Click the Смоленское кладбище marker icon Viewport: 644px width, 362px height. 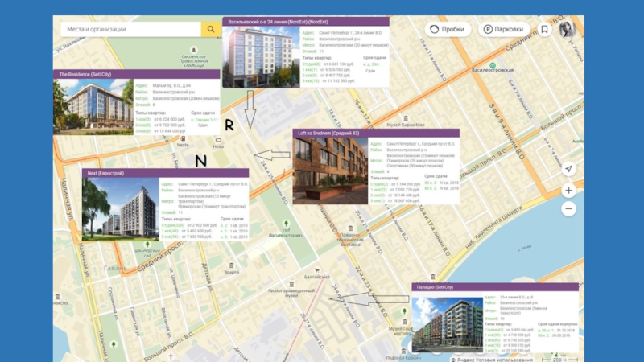(x=194, y=50)
